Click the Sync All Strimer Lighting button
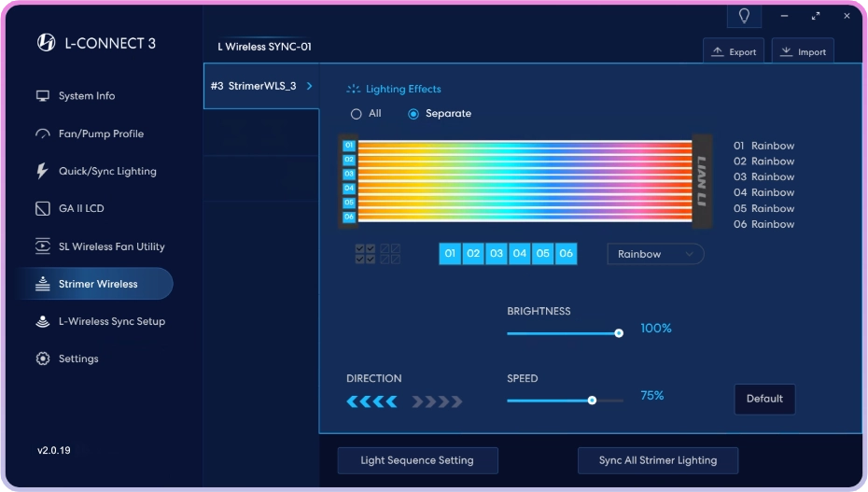The height and width of the screenshot is (492, 868). click(658, 460)
